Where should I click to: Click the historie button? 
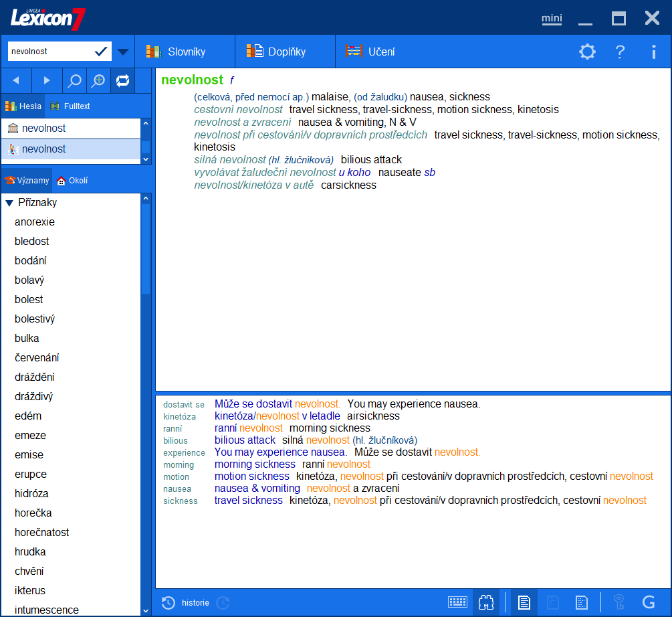coord(195,603)
